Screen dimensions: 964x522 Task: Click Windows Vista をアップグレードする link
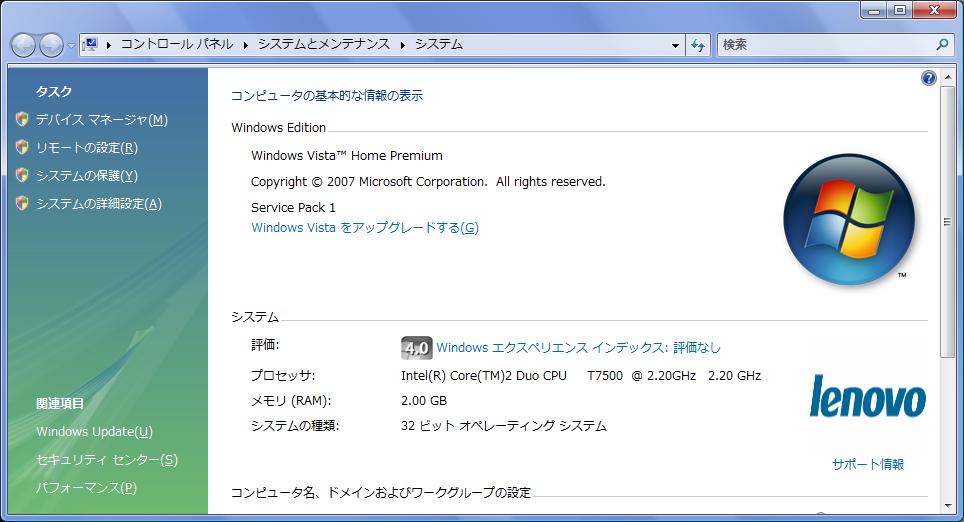tap(365, 227)
